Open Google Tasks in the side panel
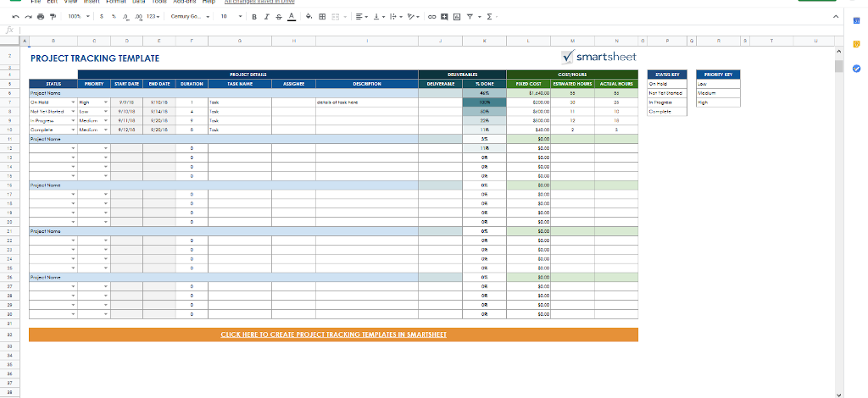 [x=856, y=69]
